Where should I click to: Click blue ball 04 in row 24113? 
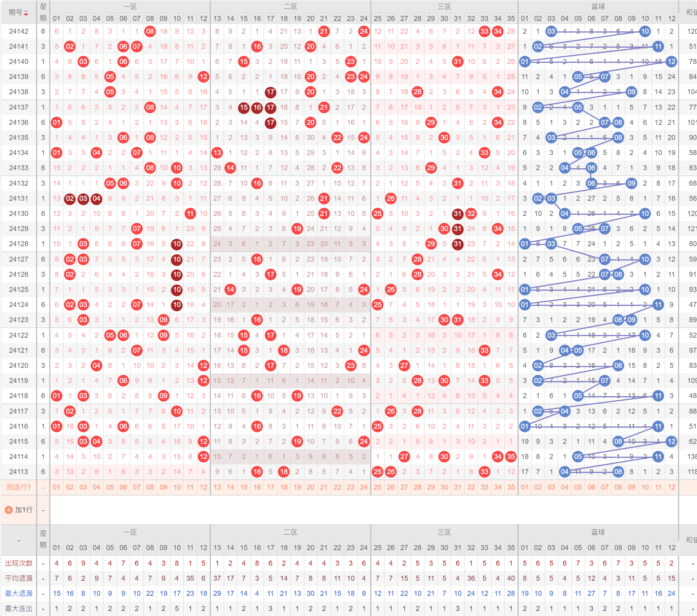[564, 472]
